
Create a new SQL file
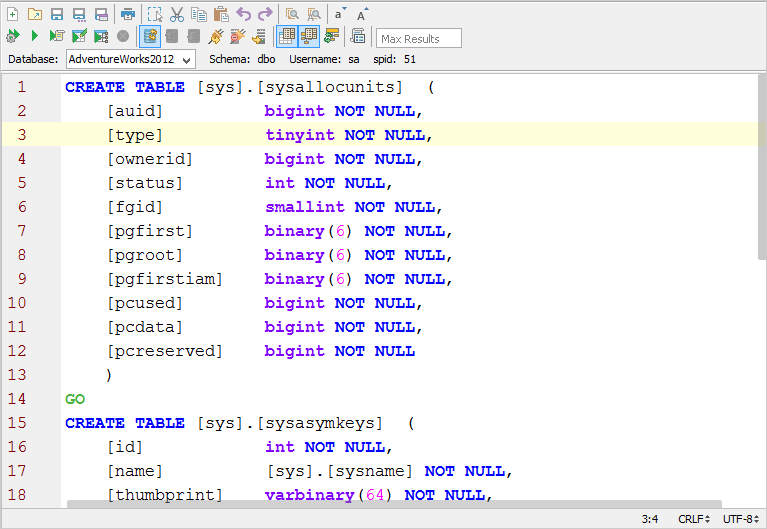[13, 15]
